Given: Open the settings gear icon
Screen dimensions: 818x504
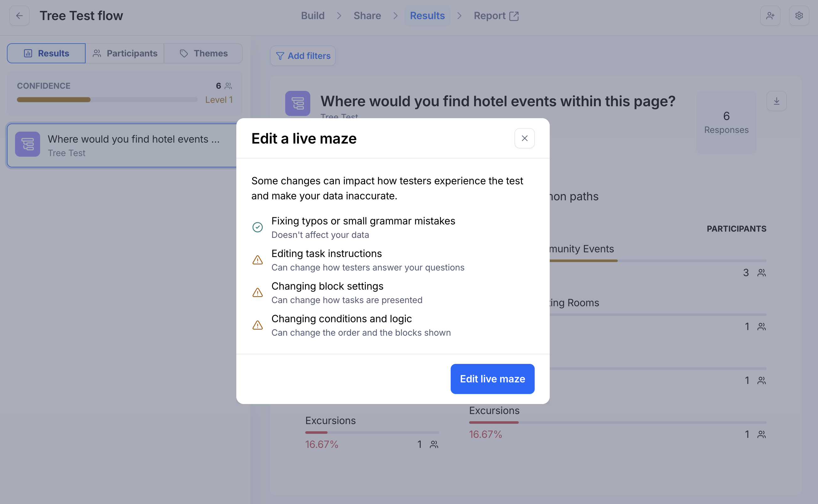Looking at the screenshot, I should pyautogui.click(x=799, y=16).
